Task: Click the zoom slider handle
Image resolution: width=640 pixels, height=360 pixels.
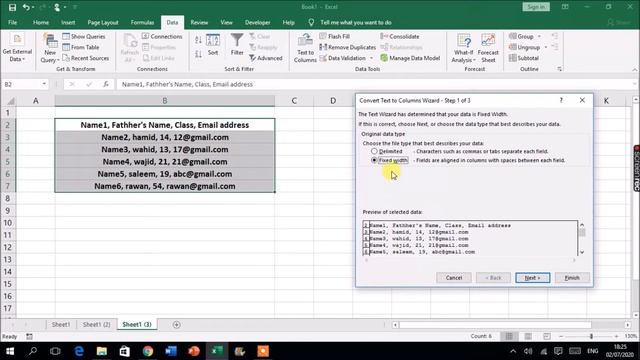Action: [x=591, y=336]
